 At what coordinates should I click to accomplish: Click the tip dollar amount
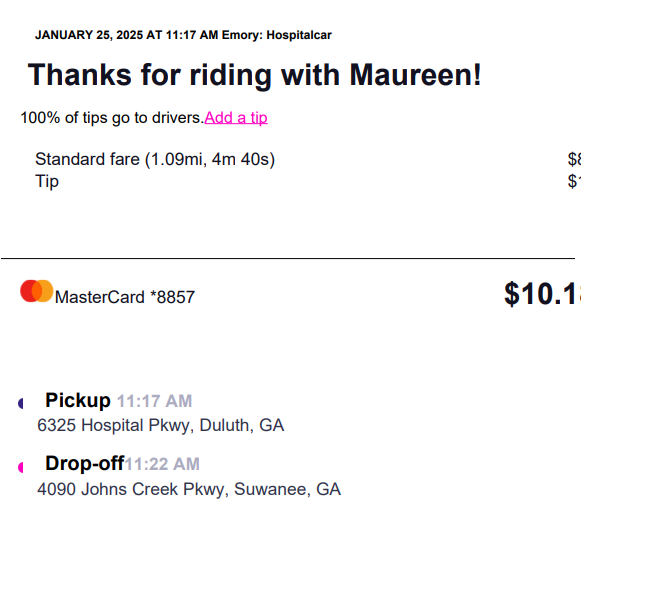coord(574,181)
